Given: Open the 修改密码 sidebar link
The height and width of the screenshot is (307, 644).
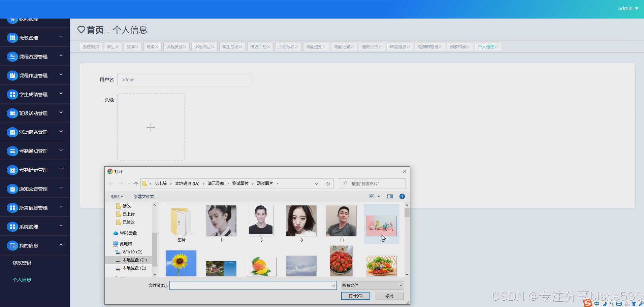Looking at the screenshot, I should (x=22, y=263).
